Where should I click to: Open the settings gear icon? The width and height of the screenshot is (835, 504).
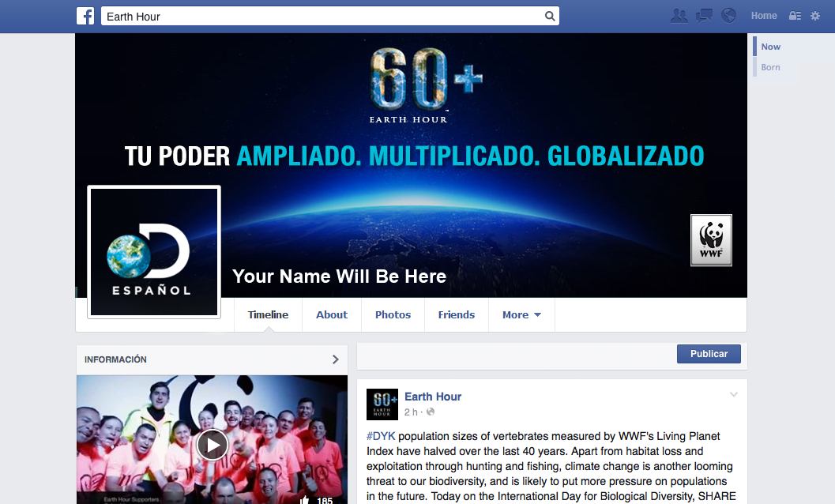coord(815,16)
